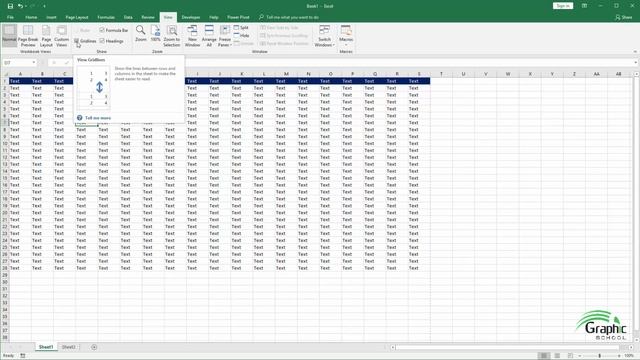Viewport: 640px width, 360px height.
Task: Open the Insert ribbon tab
Action: (x=51, y=17)
